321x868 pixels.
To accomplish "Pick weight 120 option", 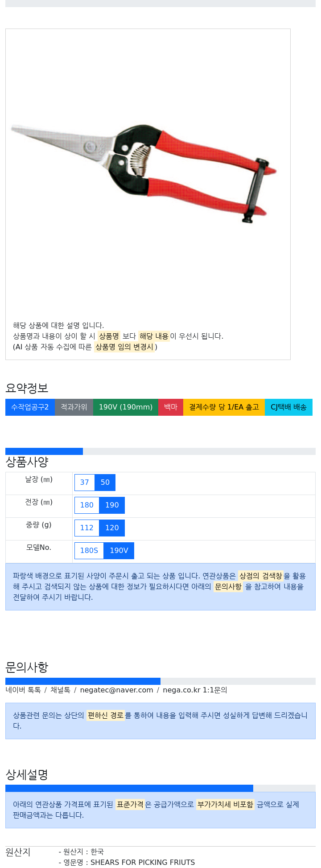I will pyautogui.click(x=112, y=528).
